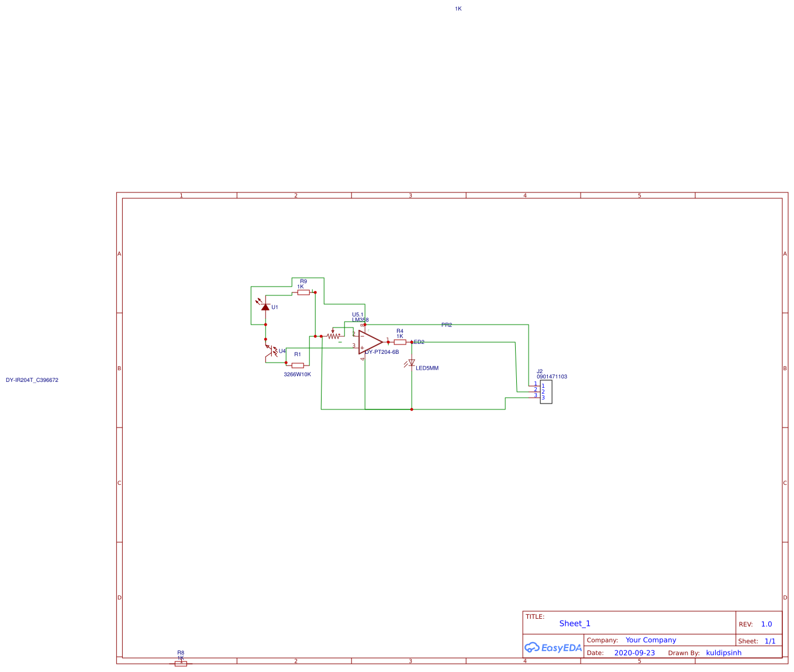Screen dimensions: 794x672
Task: Select the LED2 net label
Action: point(419,342)
